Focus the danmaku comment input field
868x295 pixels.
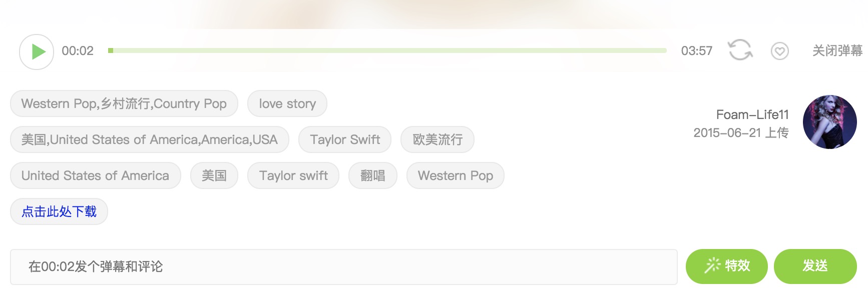click(x=343, y=266)
